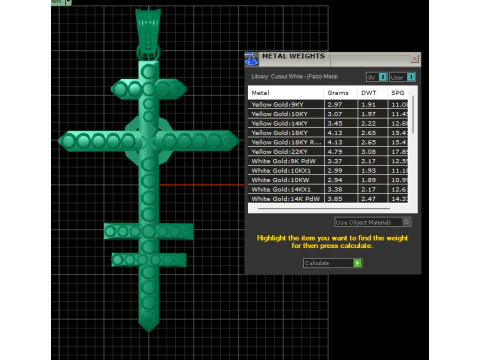Click the 3.38 grams value
The height and width of the screenshot is (360, 480).
coord(335,189)
